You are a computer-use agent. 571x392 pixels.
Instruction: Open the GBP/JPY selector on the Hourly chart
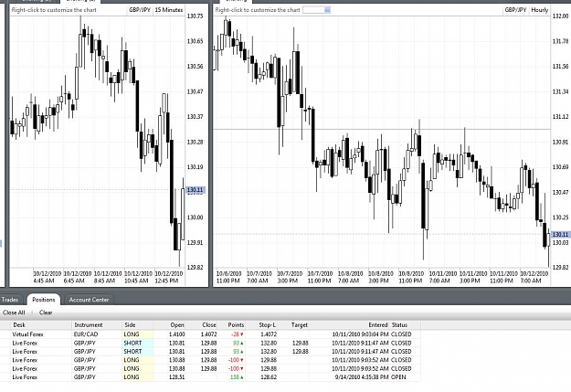tap(515, 10)
